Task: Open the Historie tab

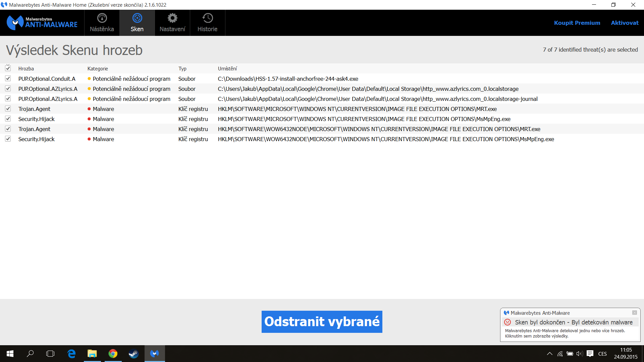Action: 207,23
